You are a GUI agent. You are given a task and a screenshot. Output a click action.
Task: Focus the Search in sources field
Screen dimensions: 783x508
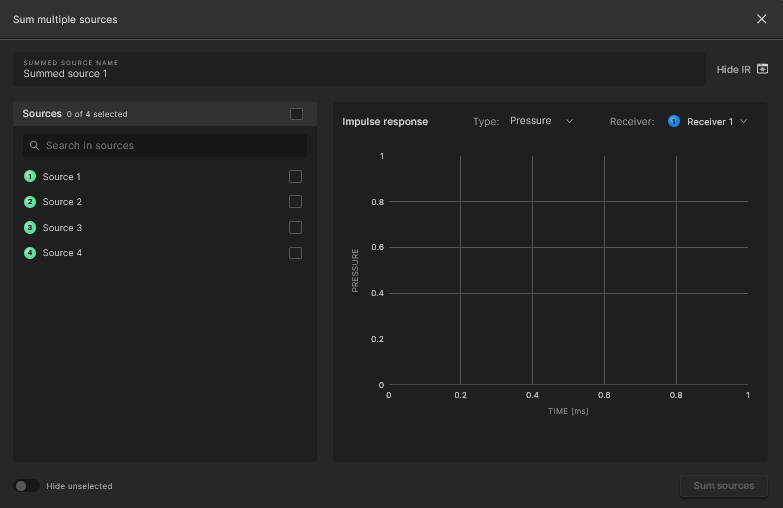tap(170, 146)
